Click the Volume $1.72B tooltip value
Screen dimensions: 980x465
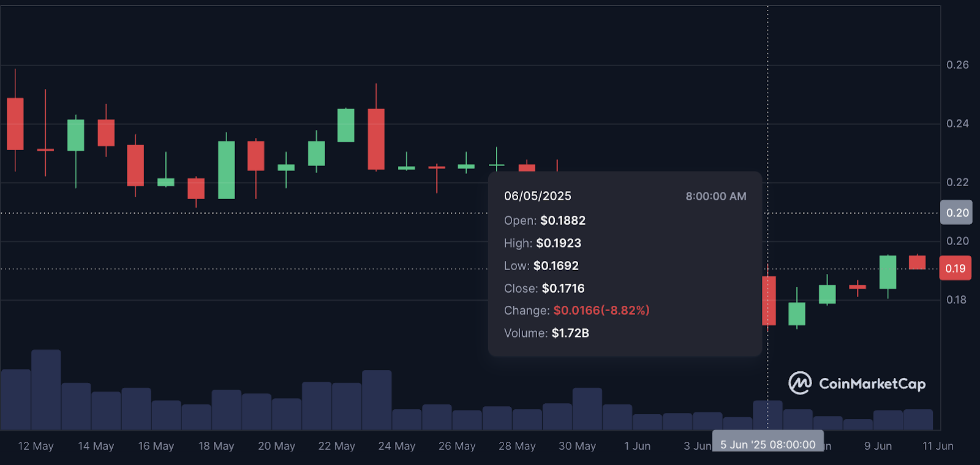click(570, 333)
